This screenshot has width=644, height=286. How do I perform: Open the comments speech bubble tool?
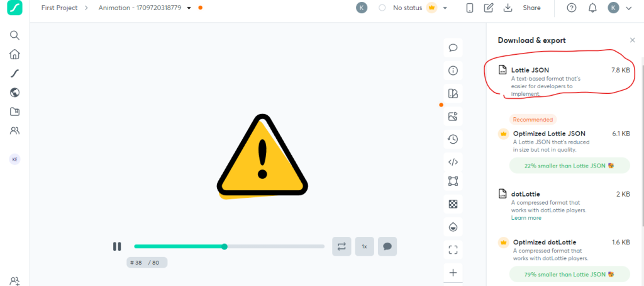pyautogui.click(x=453, y=48)
